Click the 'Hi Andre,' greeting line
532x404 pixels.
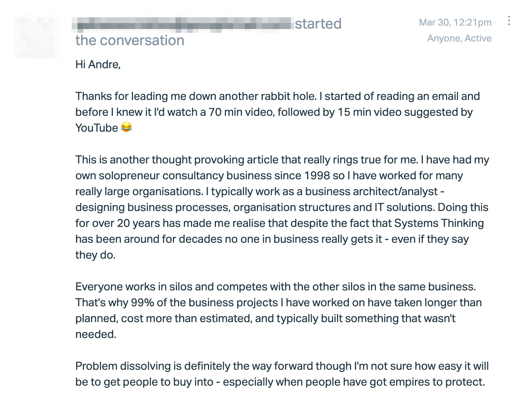(98, 65)
